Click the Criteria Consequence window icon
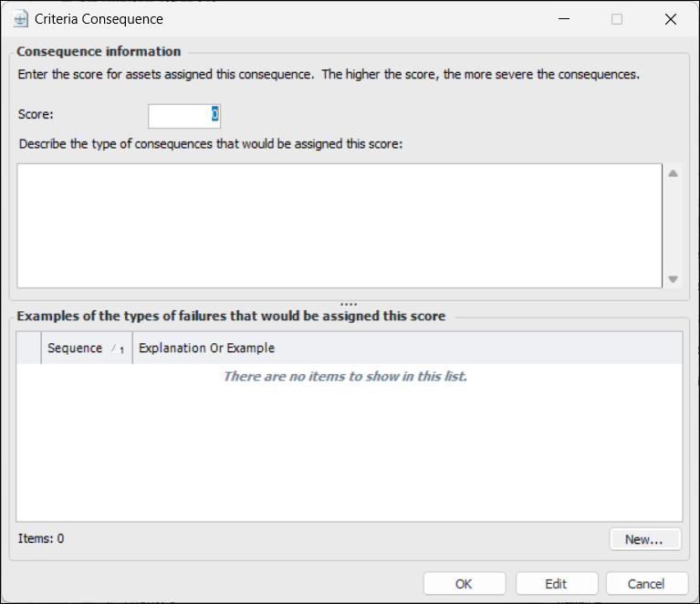700x604 pixels. tap(20, 19)
